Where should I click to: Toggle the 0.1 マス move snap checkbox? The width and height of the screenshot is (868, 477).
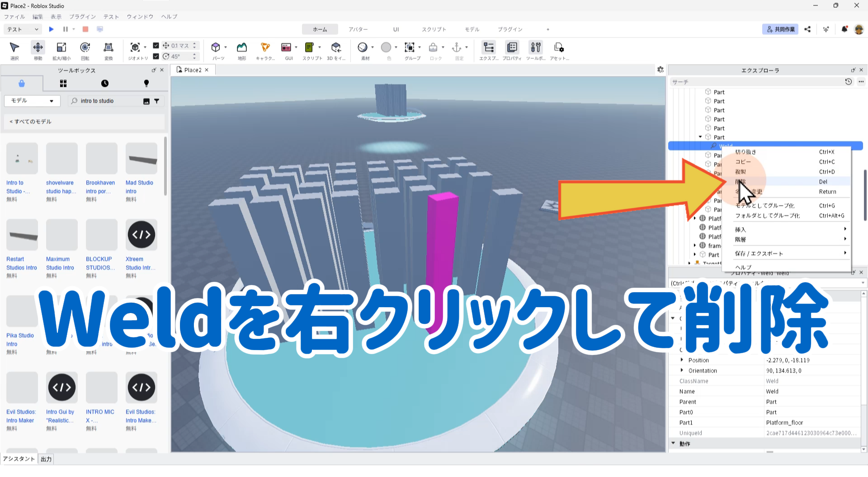click(156, 46)
